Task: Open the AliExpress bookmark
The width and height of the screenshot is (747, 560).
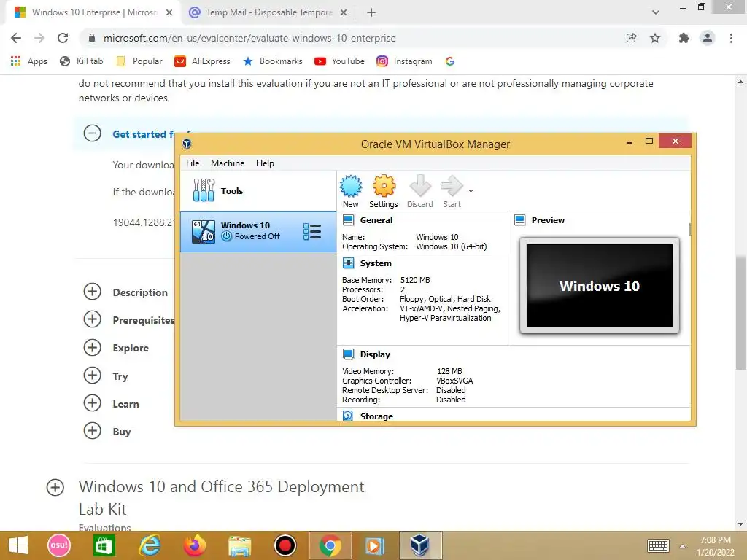Action: coord(202,61)
